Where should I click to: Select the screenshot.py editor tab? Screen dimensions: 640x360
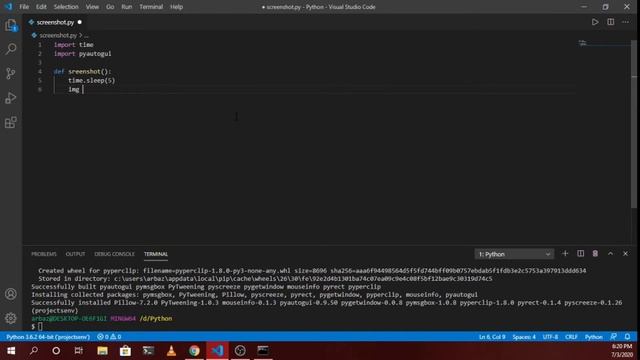pos(55,22)
